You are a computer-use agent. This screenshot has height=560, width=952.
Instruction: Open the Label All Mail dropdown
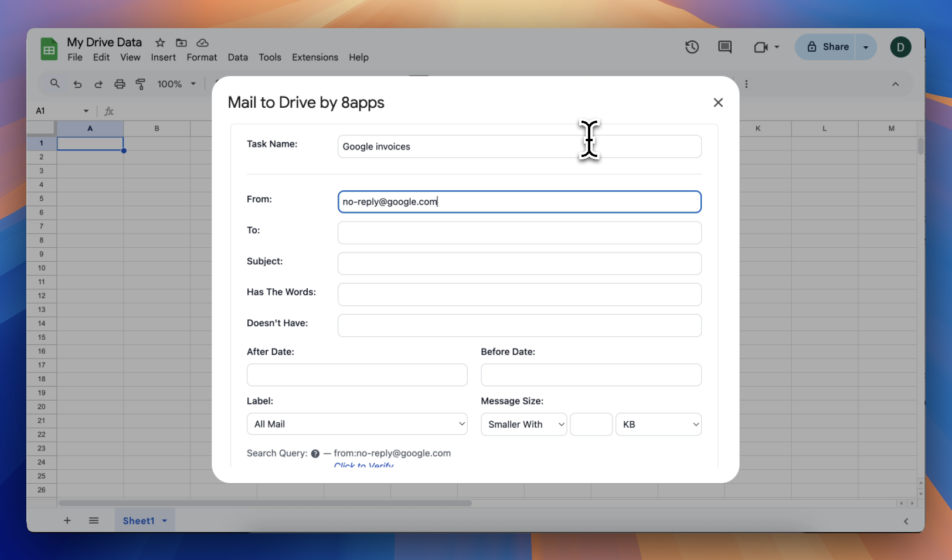tap(357, 424)
